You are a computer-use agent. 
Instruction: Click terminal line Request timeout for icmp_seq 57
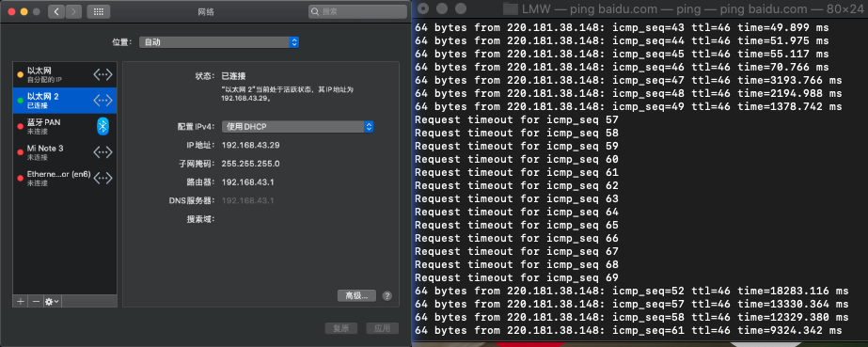[516, 119]
